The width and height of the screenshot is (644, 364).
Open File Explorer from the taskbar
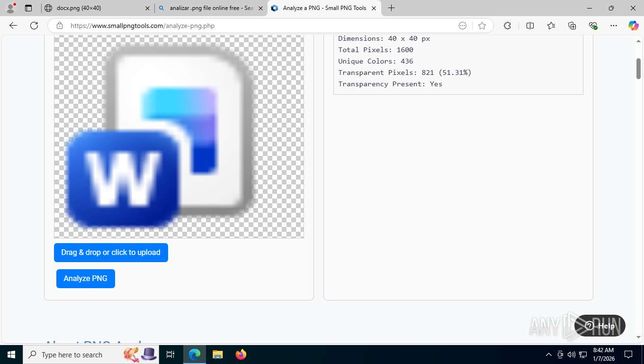(x=217, y=355)
